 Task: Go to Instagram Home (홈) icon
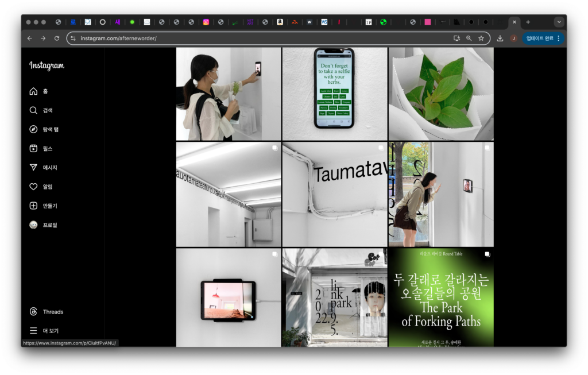point(33,91)
